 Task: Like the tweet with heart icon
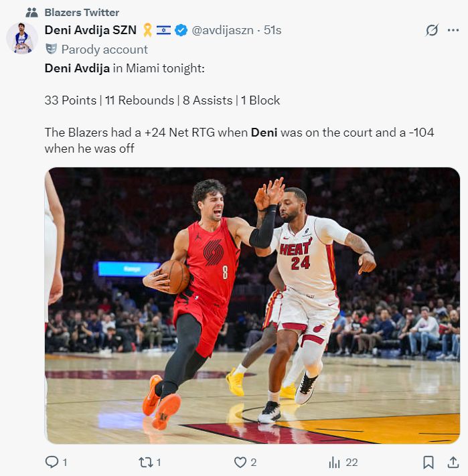click(x=240, y=463)
